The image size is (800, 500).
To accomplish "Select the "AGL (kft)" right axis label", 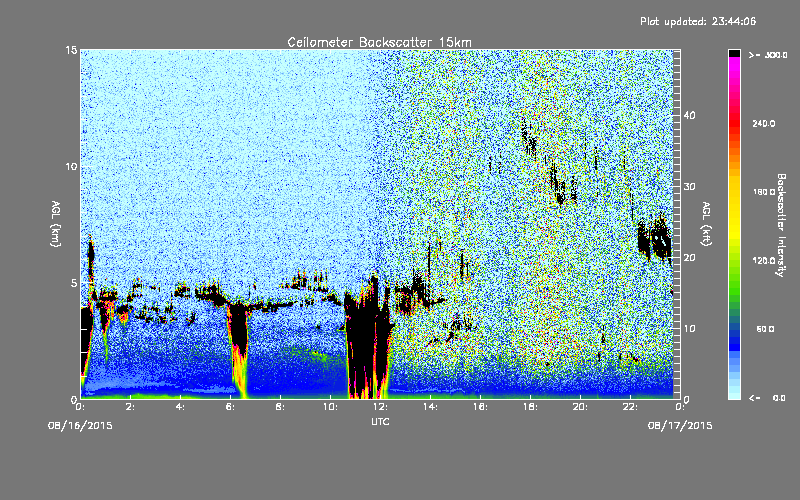I will pyautogui.click(x=706, y=224).
